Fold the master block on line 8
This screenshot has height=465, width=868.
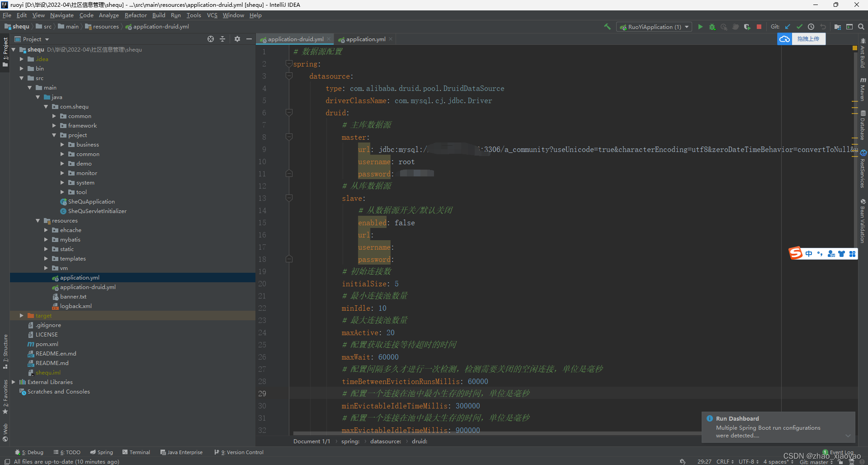pyautogui.click(x=289, y=137)
